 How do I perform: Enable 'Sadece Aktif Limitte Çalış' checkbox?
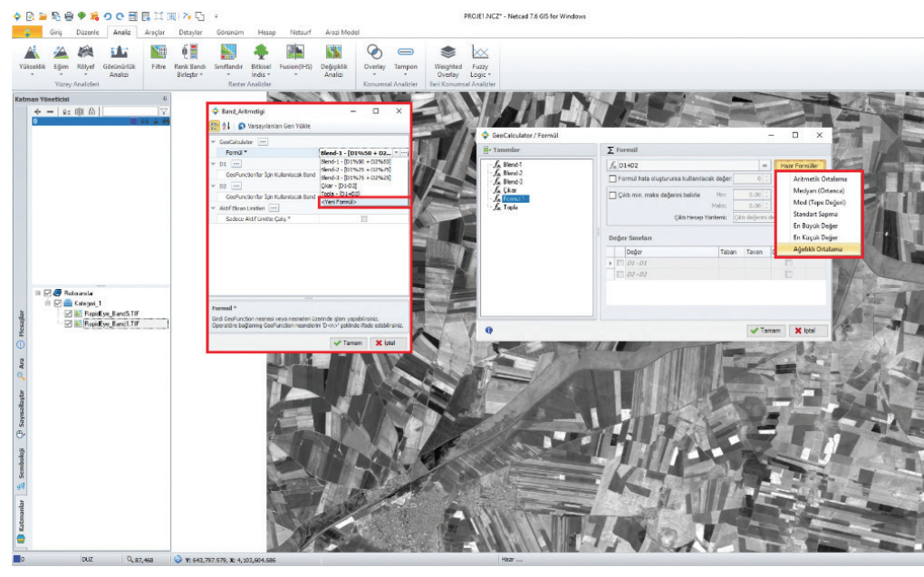pyautogui.click(x=364, y=219)
